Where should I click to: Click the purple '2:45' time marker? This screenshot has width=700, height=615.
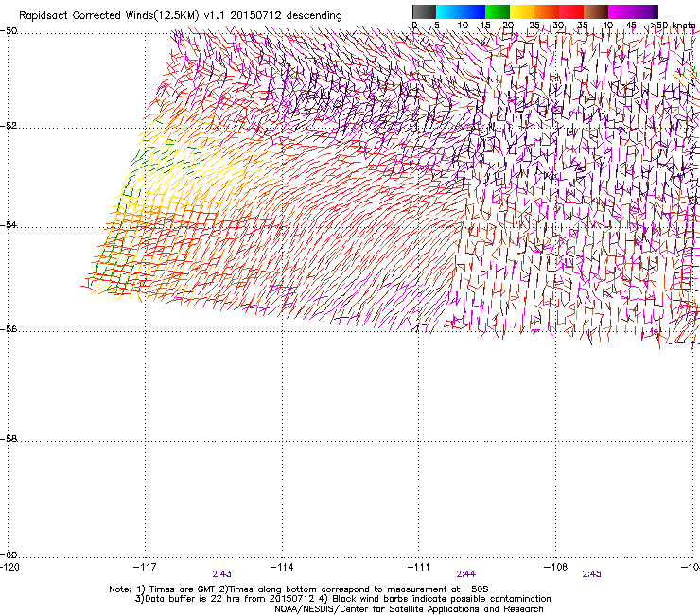click(x=591, y=574)
